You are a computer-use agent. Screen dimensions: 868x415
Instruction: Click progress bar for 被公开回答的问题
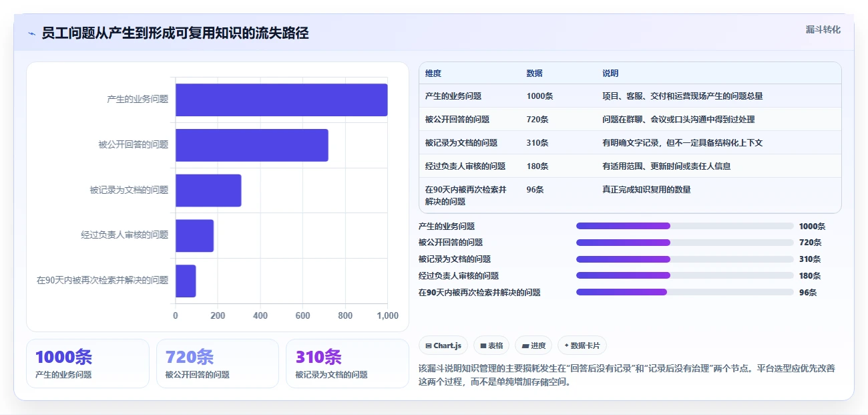tap(685, 243)
